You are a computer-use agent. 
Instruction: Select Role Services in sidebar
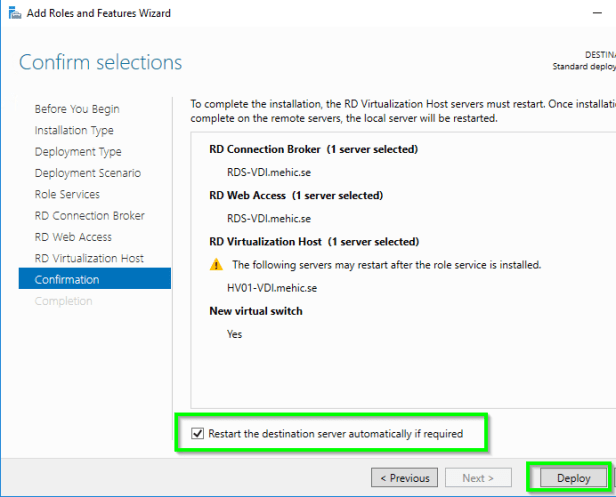(x=67, y=194)
